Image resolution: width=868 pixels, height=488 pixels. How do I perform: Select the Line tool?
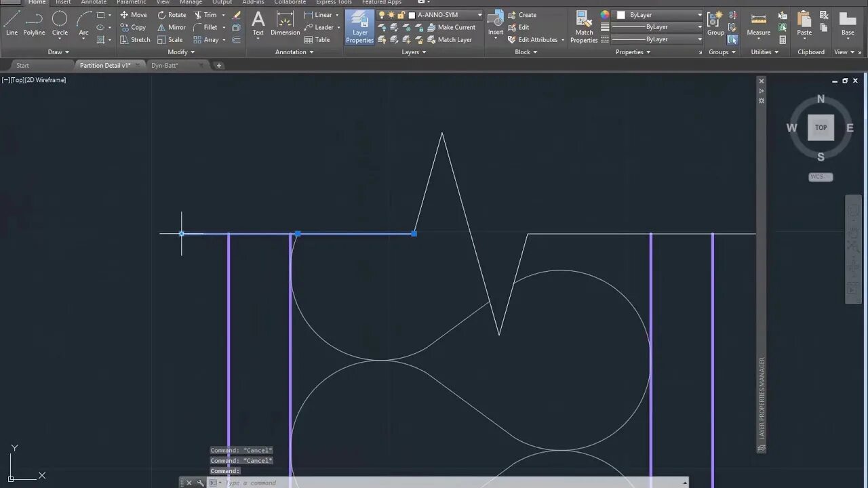(x=12, y=23)
